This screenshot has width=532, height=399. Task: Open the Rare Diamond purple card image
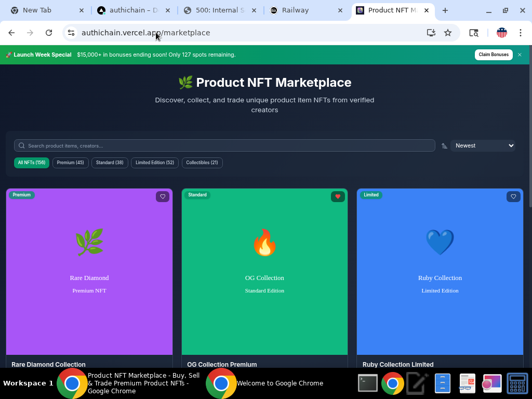(x=89, y=272)
